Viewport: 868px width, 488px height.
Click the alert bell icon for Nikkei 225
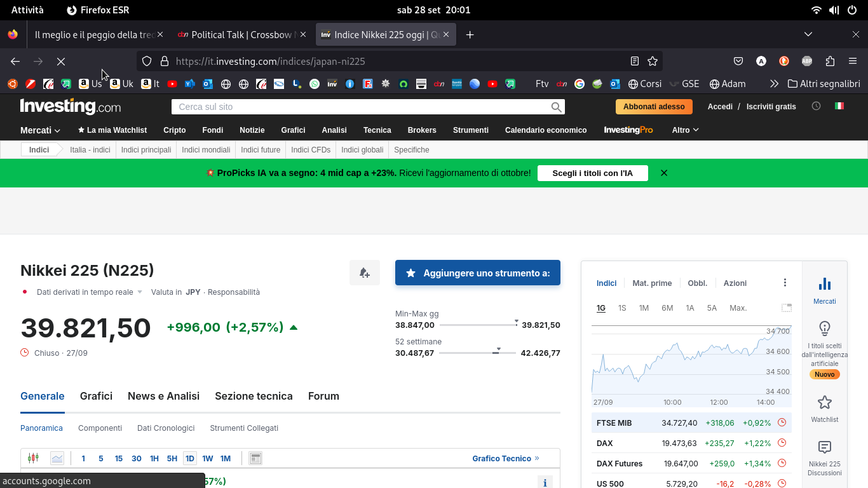pyautogui.click(x=365, y=273)
